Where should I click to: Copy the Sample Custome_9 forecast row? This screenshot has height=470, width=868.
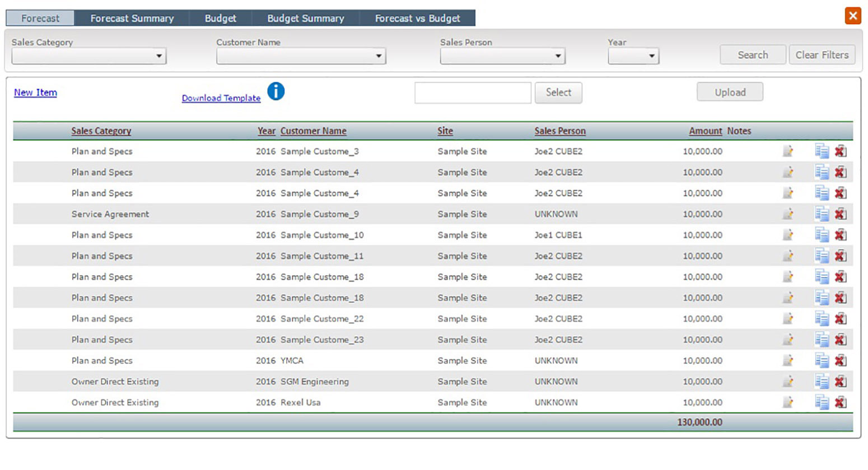(x=822, y=214)
